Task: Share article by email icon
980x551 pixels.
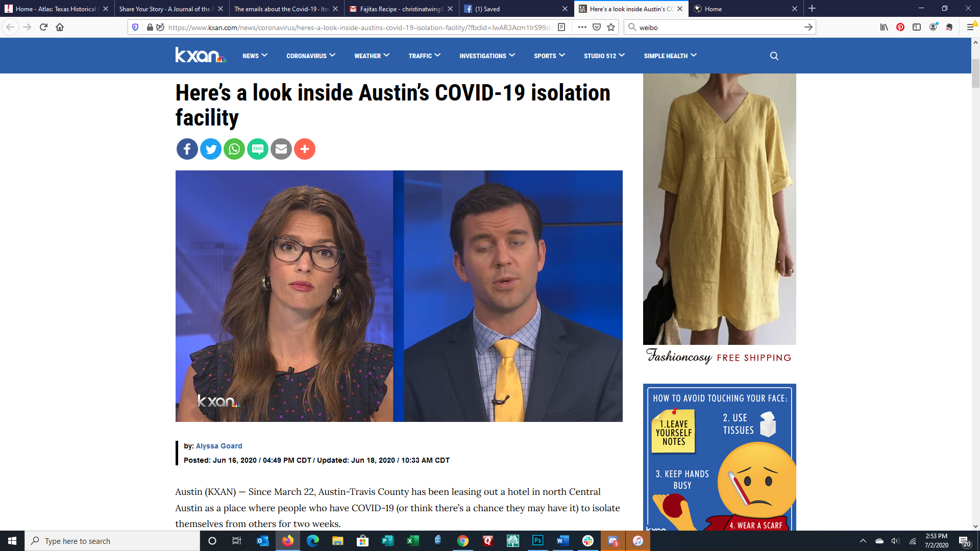Action: tap(281, 149)
